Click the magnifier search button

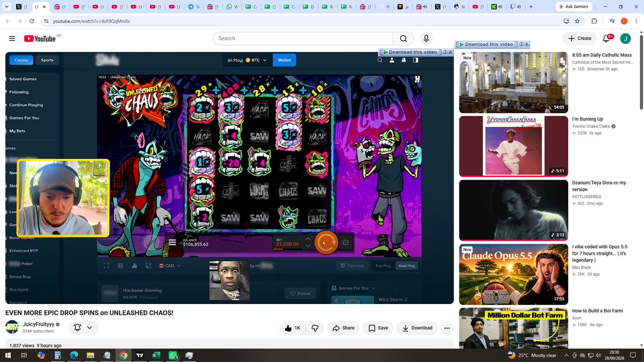click(403, 39)
